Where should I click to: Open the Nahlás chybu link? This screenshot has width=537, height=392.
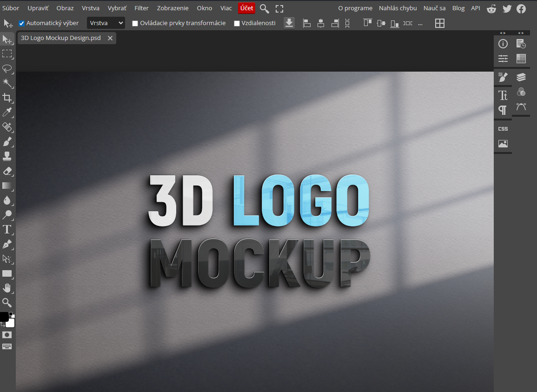point(398,8)
